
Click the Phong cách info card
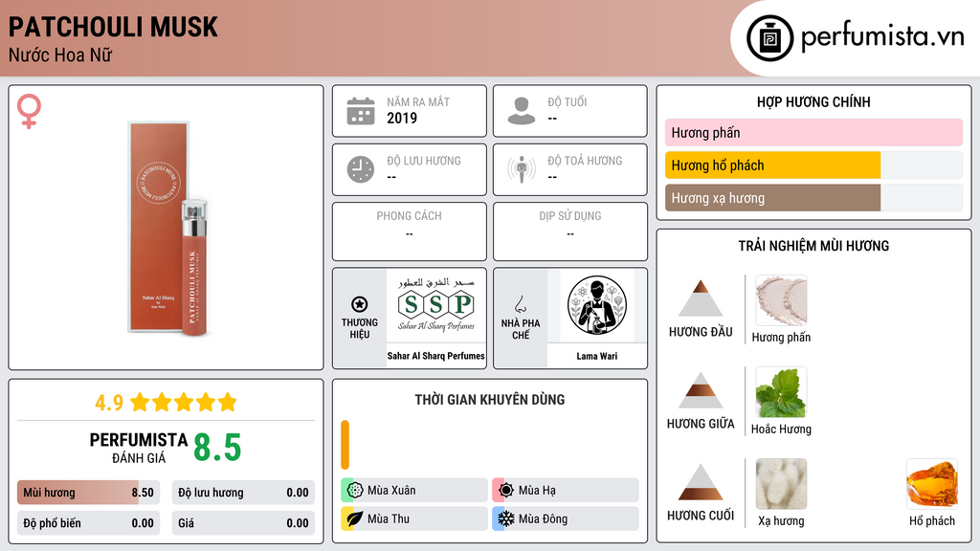pyautogui.click(x=410, y=231)
